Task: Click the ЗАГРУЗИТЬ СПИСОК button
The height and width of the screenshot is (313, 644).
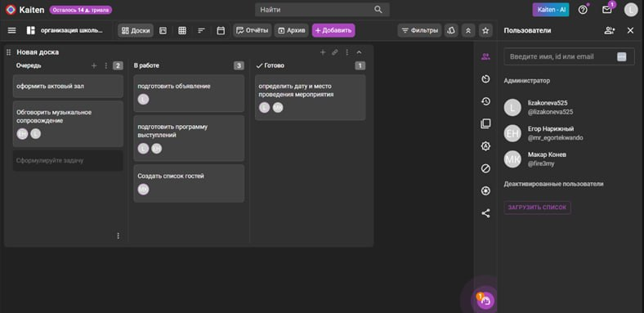Action: point(537,208)
